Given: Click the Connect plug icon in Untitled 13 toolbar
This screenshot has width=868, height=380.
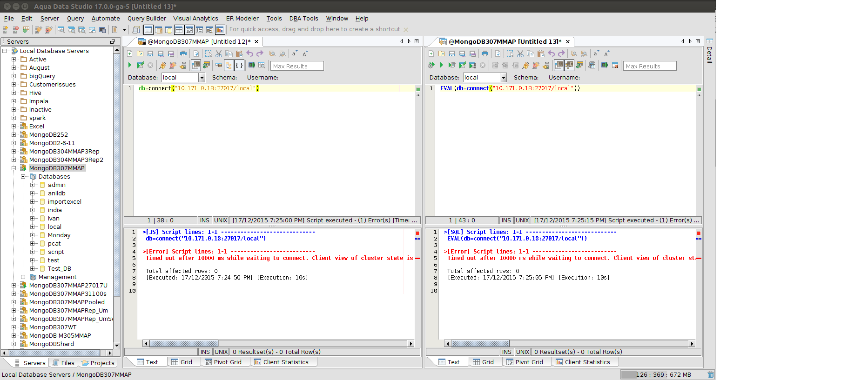Looking at the screenshot, I should tap(526, 66).
